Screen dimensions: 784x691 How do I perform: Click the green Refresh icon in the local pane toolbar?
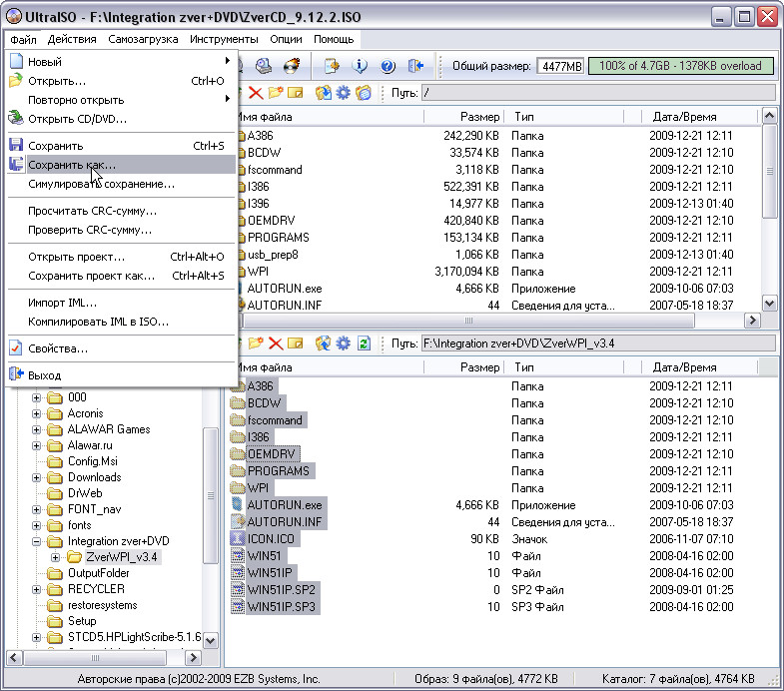click(364, 343)
